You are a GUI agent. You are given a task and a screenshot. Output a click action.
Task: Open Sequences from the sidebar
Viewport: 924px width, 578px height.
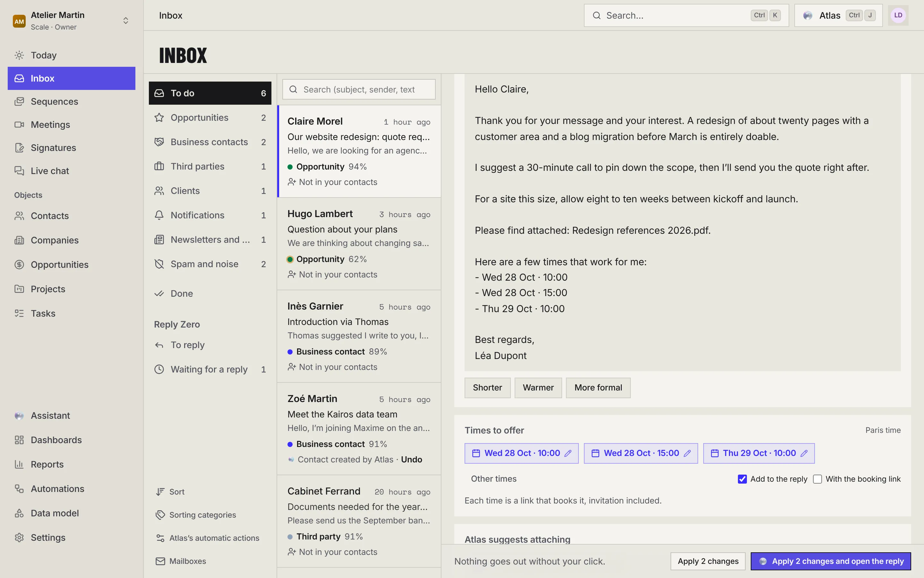tap(72, 101)
